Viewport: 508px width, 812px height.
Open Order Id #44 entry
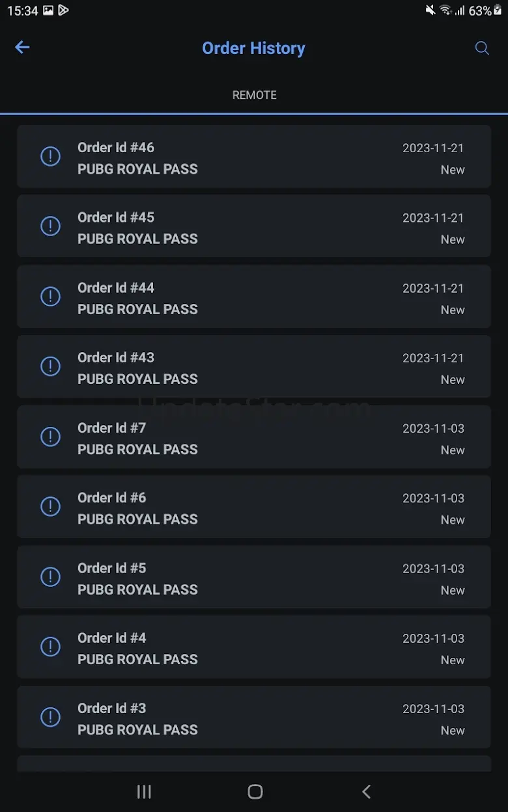(x=254, y=297)
